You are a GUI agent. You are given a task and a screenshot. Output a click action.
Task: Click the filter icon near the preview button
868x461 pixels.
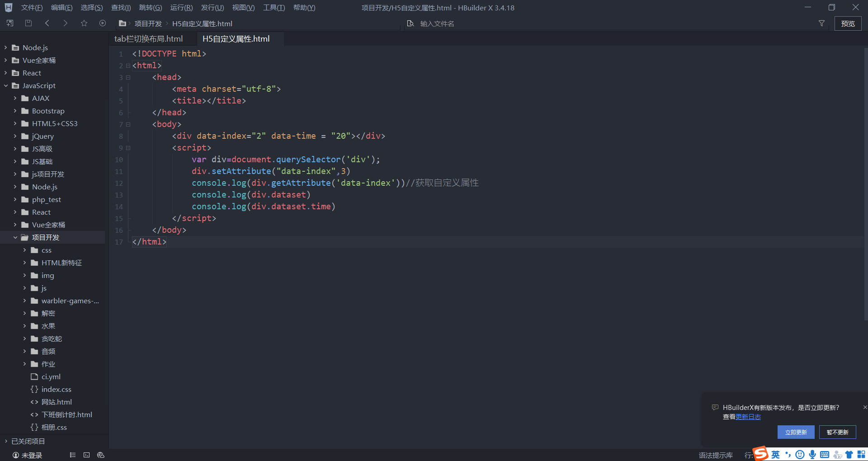822,24
